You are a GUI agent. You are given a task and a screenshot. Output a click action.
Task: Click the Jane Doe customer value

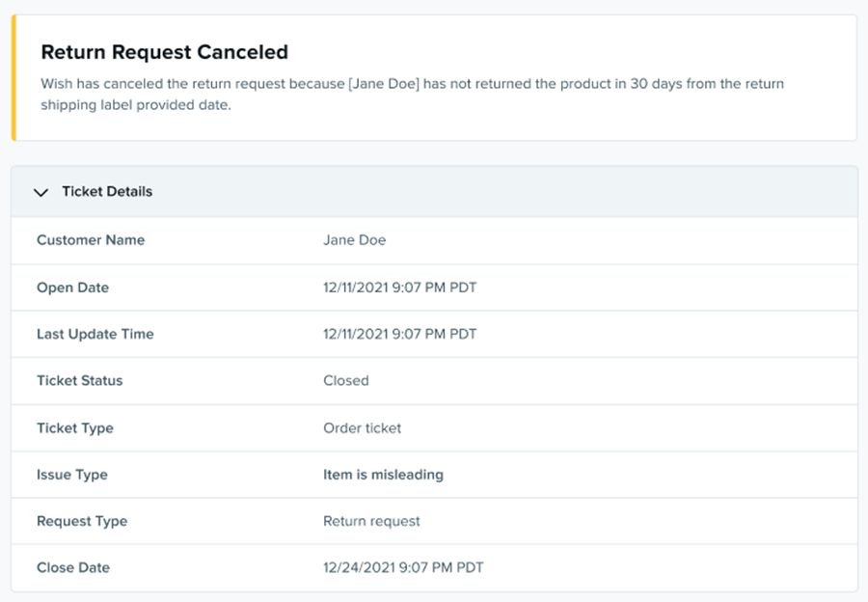click(354, 240)
